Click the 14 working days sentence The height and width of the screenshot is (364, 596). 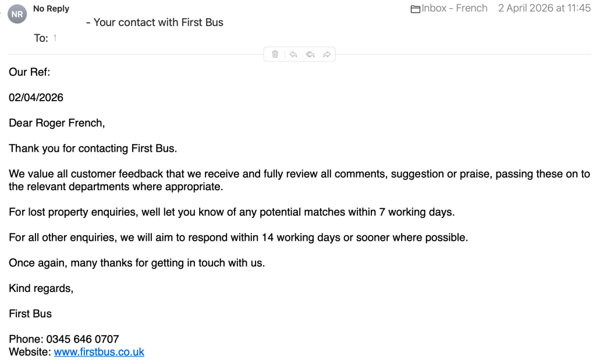click(x=238, y=238)
